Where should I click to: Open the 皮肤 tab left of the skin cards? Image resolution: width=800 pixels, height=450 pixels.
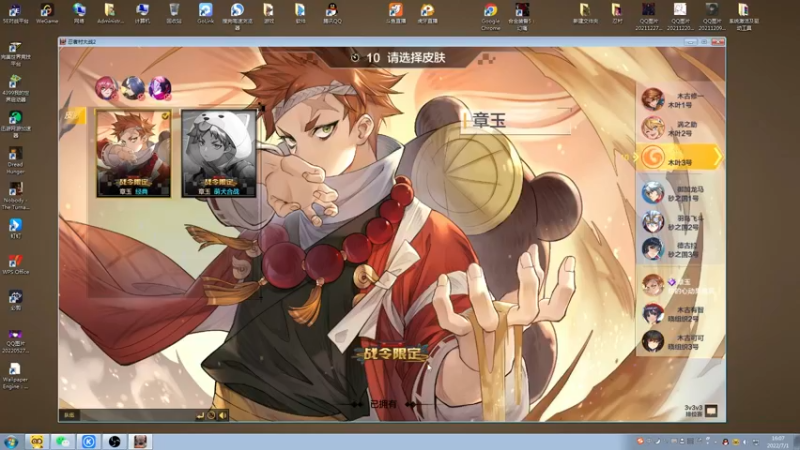[x=72, y=116]
